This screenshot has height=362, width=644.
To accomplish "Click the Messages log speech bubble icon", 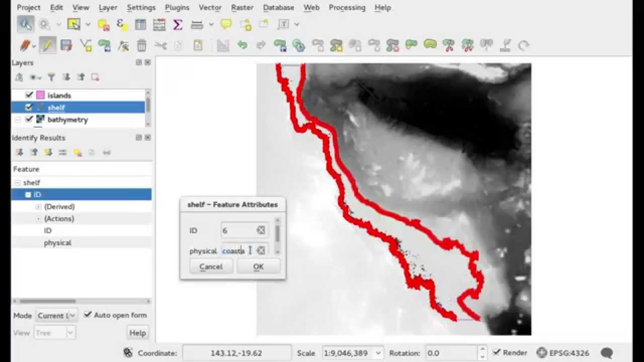I will [x=607, y=353].
